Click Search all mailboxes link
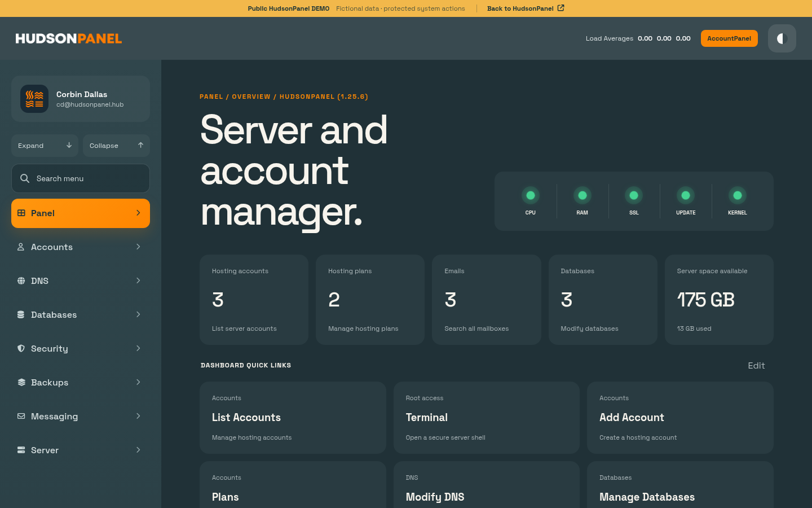 (x=476, y=329)
